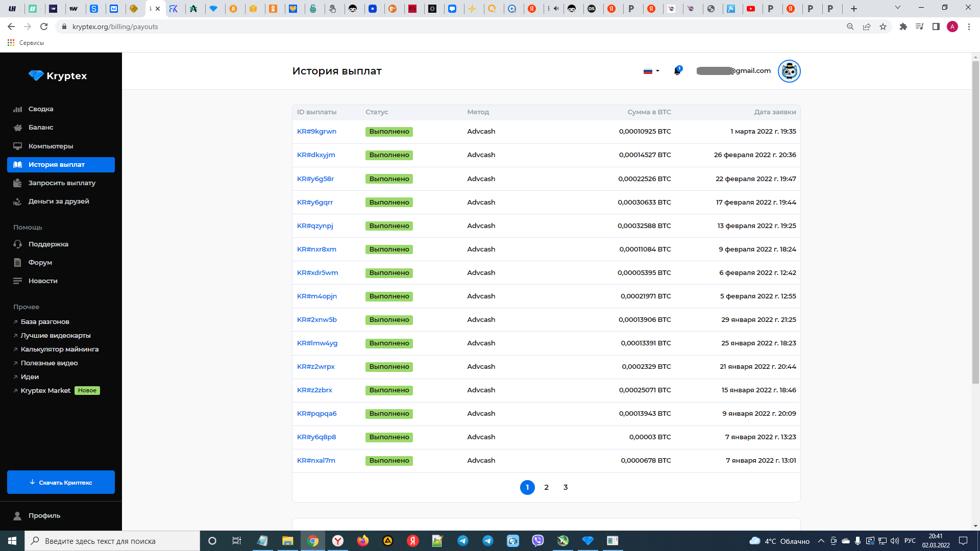The image size is (980, 551).
Task: Open Kryptex Market link
Action: pos(45,390)
